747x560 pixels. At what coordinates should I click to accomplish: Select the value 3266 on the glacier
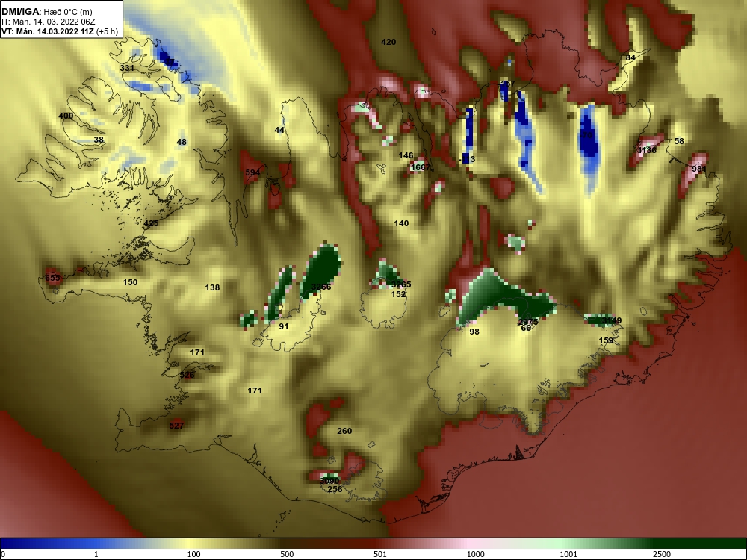321,287
